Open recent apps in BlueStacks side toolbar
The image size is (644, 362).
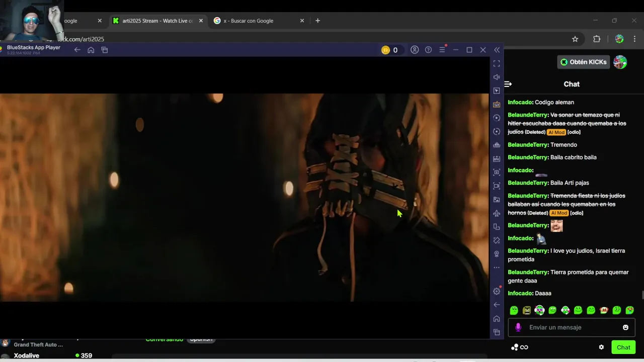(497, 332)
